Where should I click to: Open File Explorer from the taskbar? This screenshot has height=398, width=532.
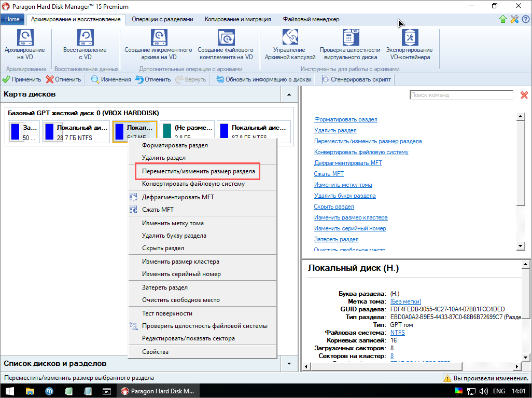point(30,391)
